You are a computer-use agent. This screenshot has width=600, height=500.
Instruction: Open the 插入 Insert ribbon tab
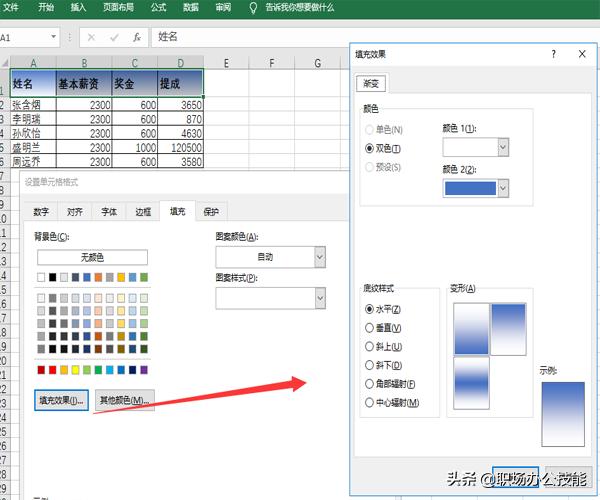tap(78, 7)
